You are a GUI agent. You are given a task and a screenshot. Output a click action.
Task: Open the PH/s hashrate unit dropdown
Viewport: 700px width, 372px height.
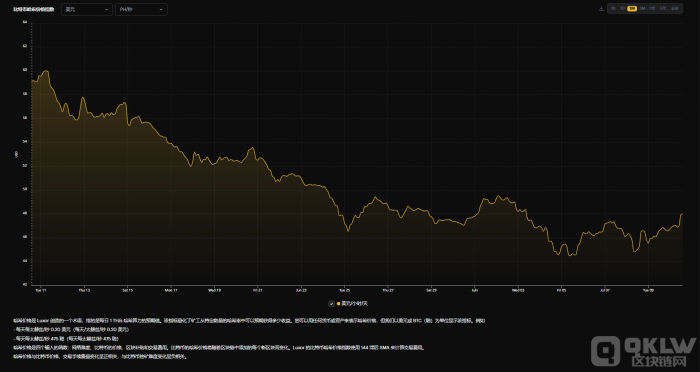coord(141,9)
